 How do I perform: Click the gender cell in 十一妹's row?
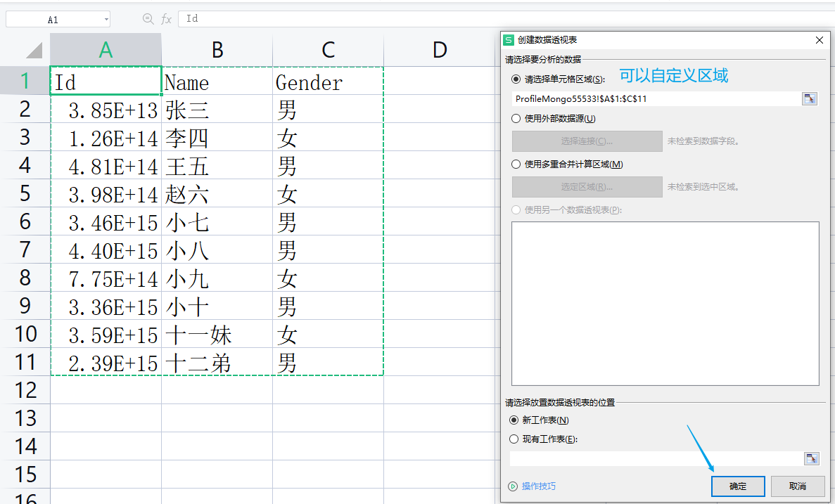(x=328, y=334)
